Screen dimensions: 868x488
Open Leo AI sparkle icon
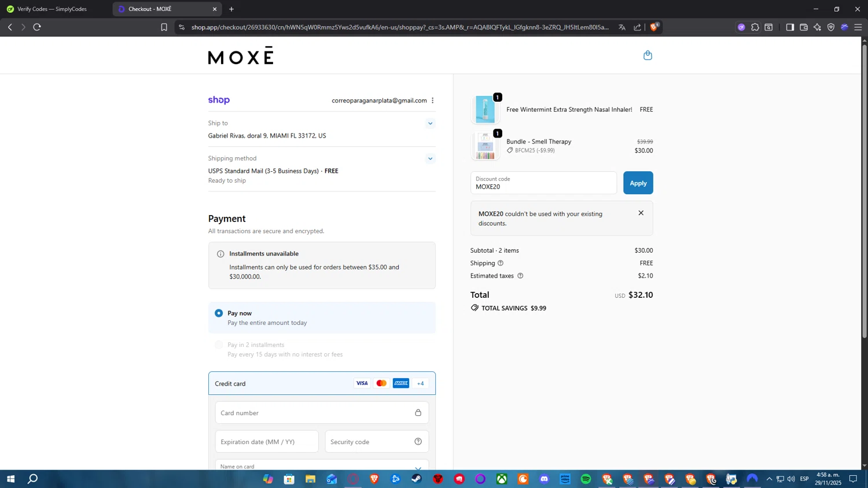(817, 27)
